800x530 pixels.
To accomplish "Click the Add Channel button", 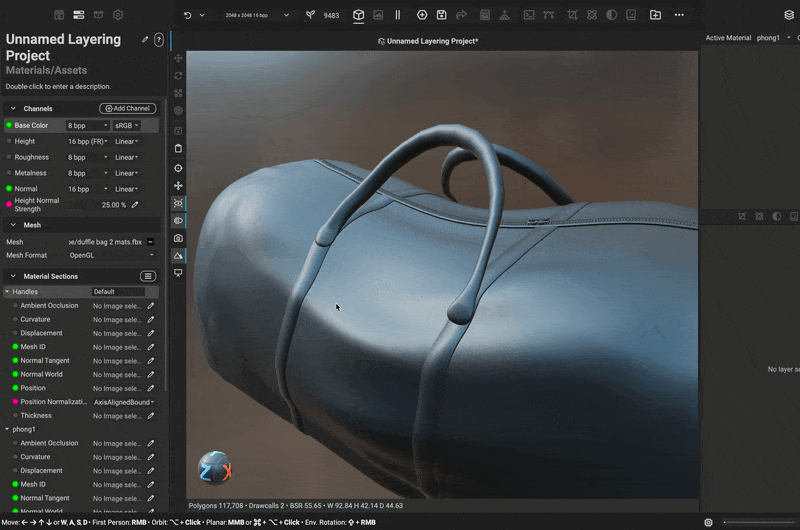I will point(127,108).
